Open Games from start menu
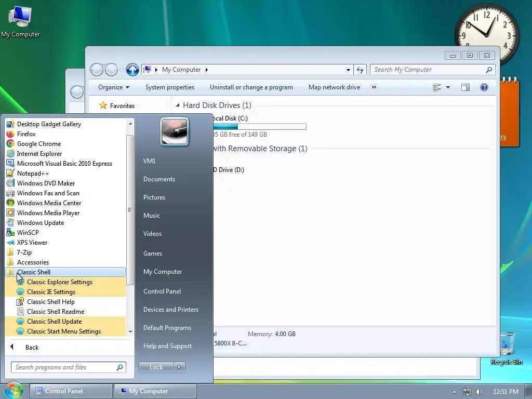 (153, 254)
